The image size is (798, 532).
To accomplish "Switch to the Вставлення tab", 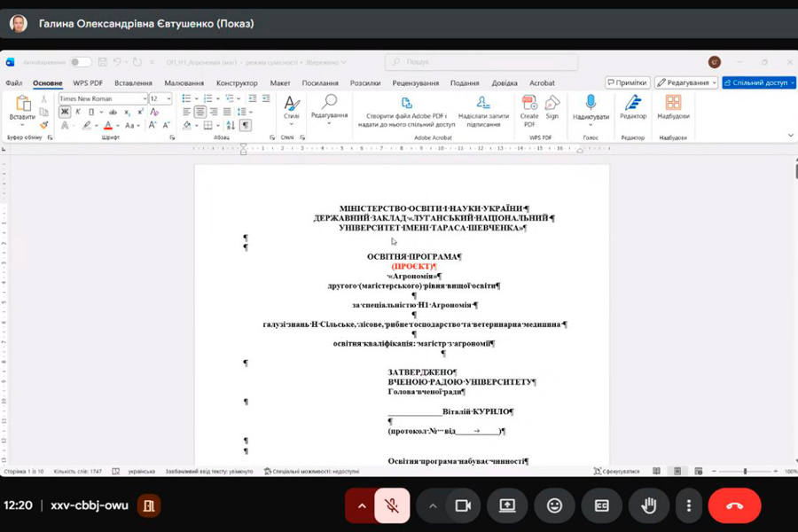I will pos(133,83).
